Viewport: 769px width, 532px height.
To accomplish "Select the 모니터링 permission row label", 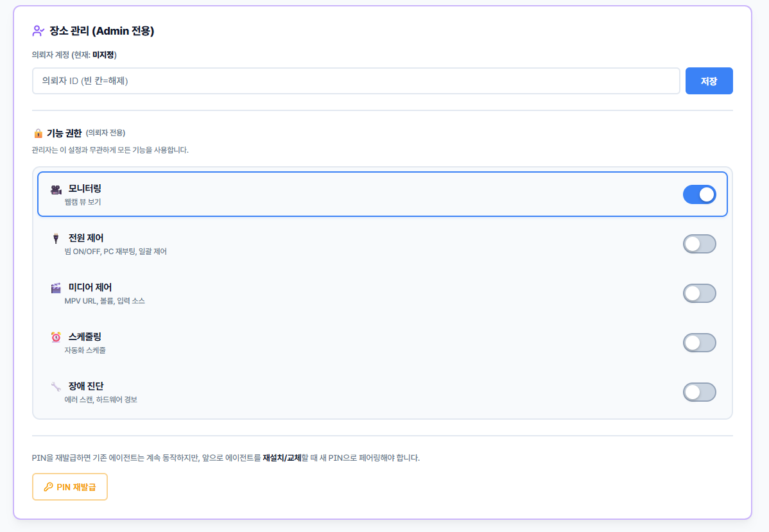I will 85,189.
